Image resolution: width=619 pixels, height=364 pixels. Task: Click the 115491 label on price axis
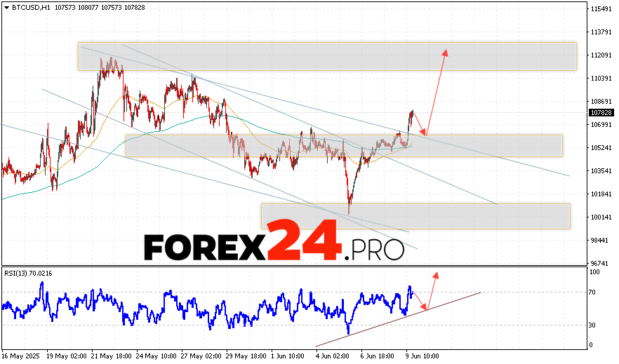click(x=601, y=9)
